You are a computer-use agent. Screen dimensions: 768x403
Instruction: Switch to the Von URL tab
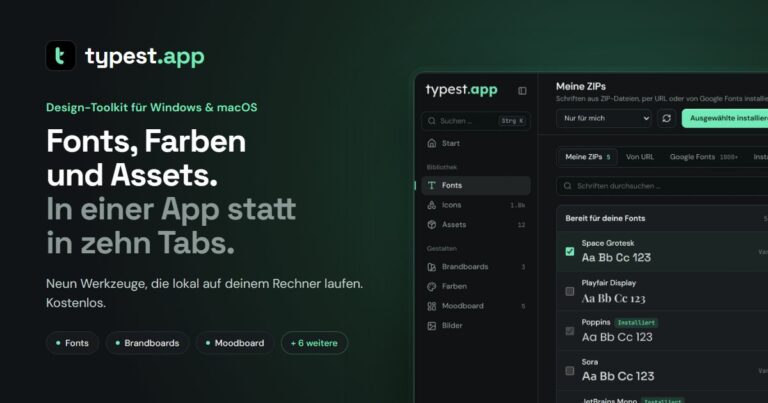[640, 157]
